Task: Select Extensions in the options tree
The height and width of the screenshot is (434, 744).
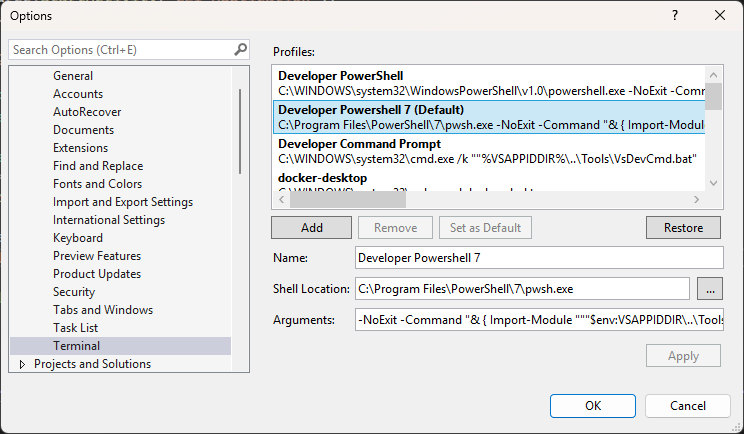Action: point(81,148)
